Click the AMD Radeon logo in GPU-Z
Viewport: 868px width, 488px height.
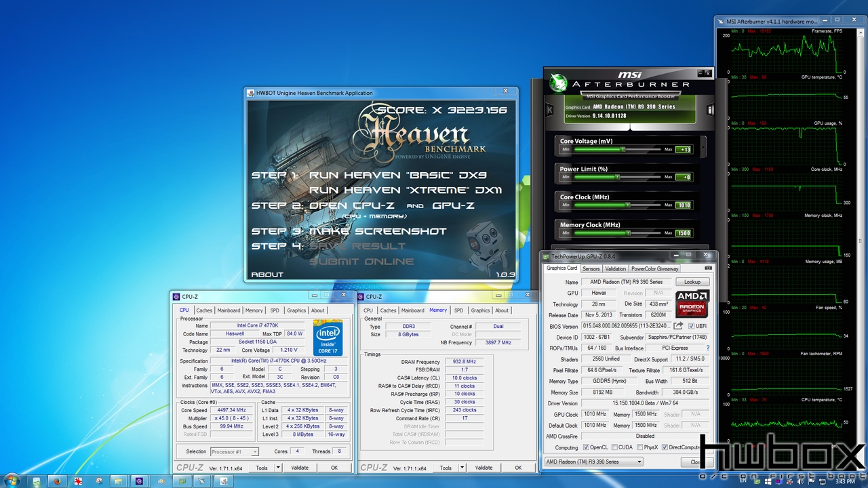(x=692, y=304)
